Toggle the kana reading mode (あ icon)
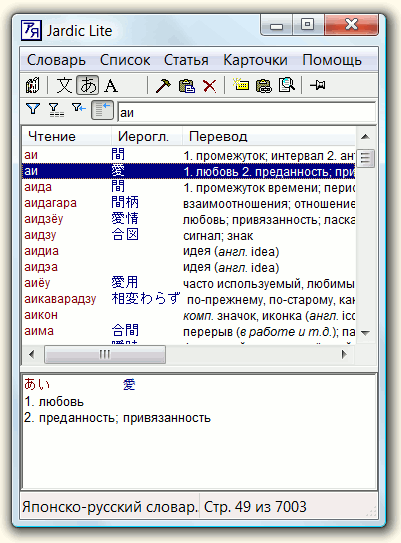 click(x=88, y=85)
